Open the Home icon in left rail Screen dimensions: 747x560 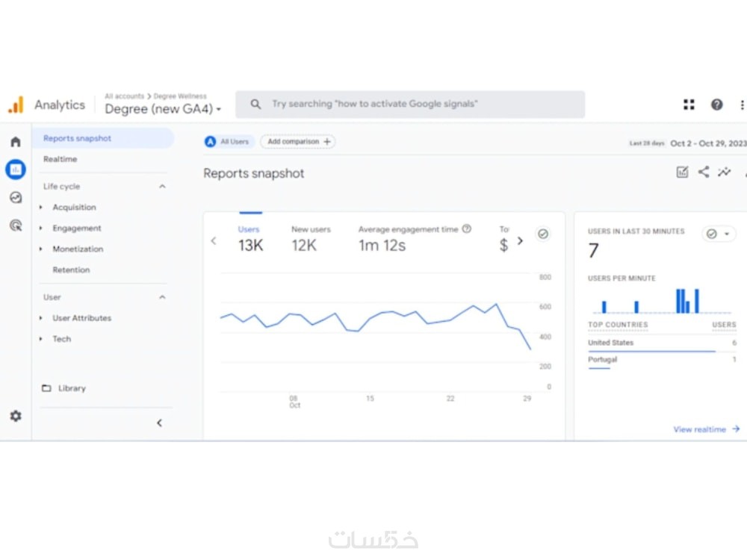point(16,141)
